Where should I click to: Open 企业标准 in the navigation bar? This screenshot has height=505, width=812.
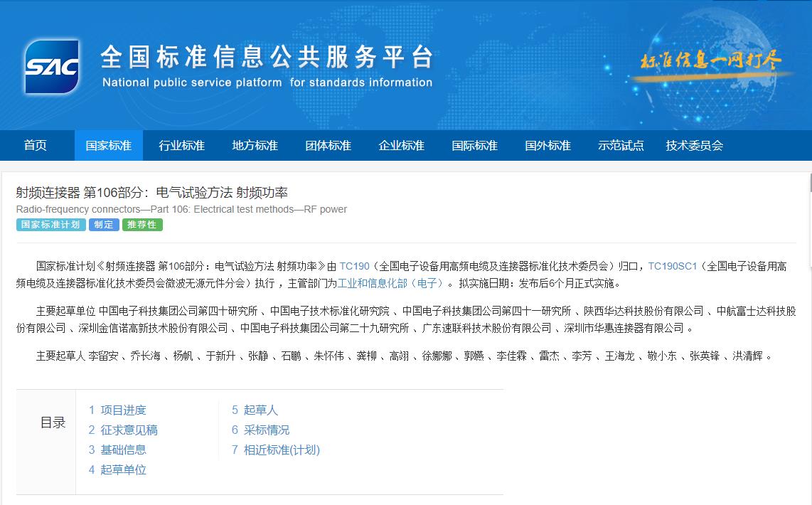tap(401, 146)
